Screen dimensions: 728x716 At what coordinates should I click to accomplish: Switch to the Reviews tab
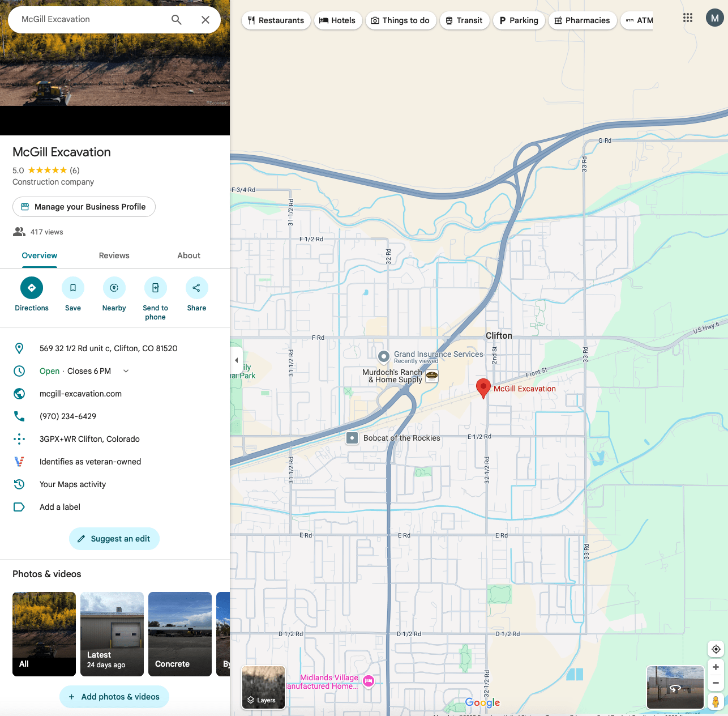pos(114,255)
